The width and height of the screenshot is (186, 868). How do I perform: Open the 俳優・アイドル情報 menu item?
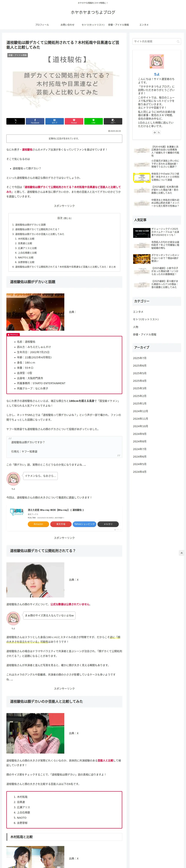[118, 25]
